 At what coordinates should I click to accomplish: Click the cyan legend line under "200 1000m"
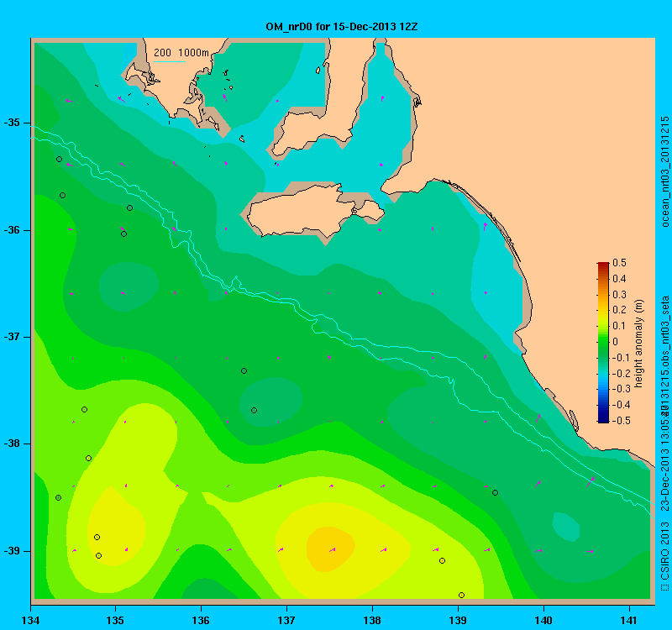[x=170, y=61]
